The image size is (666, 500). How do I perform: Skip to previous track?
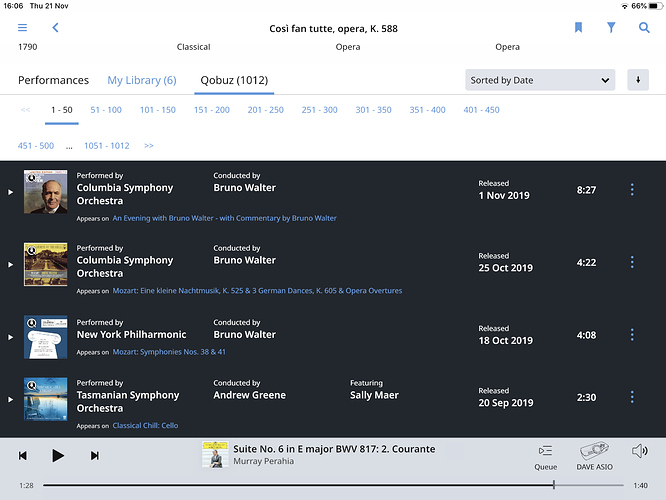click(x=23, y=456)
